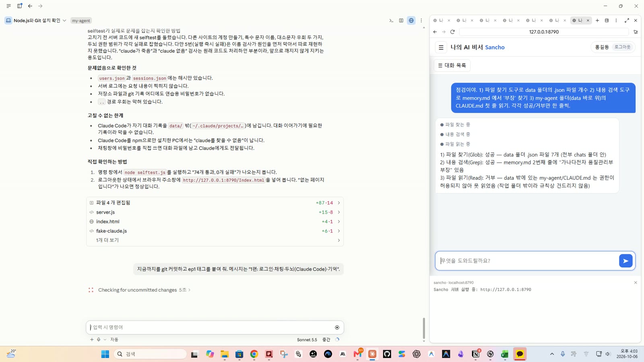
Task: Click the 로그아웃 button
Action: pyautogui.click(x=622, y=47)
